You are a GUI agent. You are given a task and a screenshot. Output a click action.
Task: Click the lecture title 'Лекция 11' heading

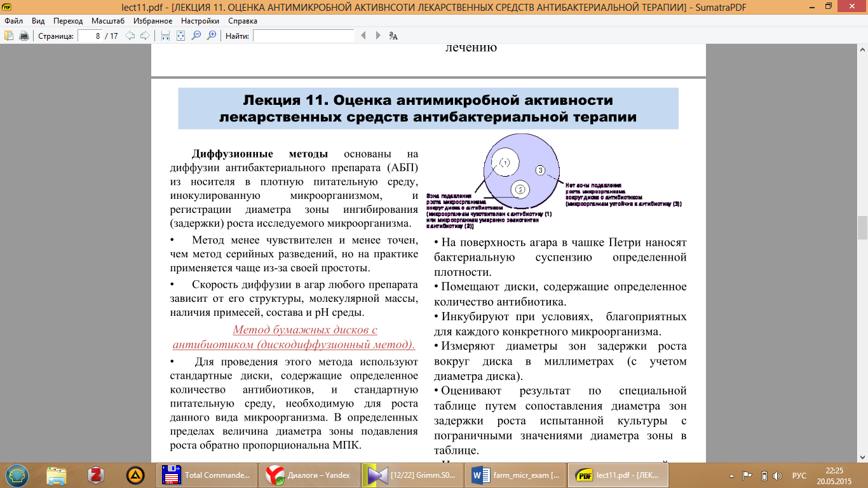(428, 109)
